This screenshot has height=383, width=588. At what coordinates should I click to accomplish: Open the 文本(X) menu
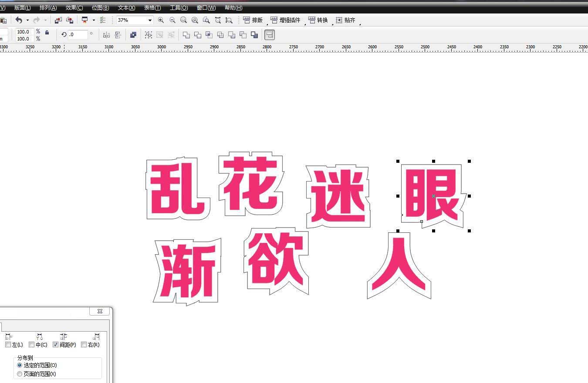[x=126, y=7]
